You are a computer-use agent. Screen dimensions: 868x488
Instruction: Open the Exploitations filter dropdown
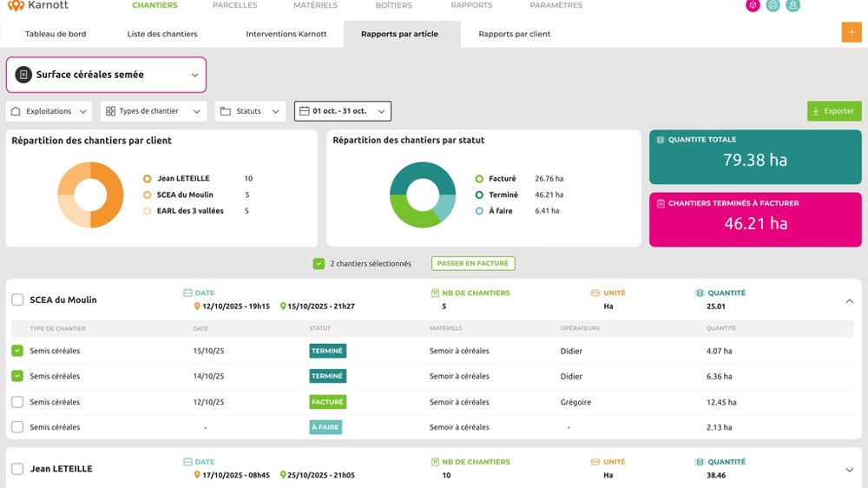click(49, 111)
